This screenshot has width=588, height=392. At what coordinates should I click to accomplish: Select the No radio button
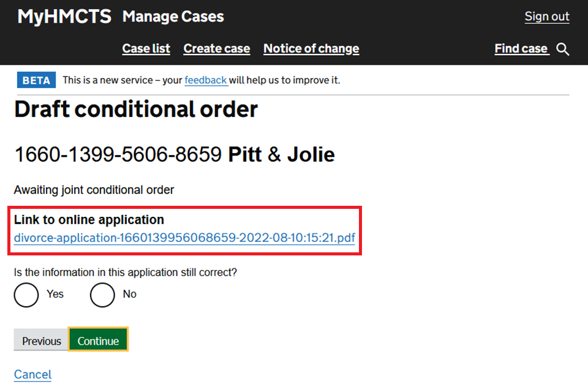pyautogui.click(x=102, y=295)
